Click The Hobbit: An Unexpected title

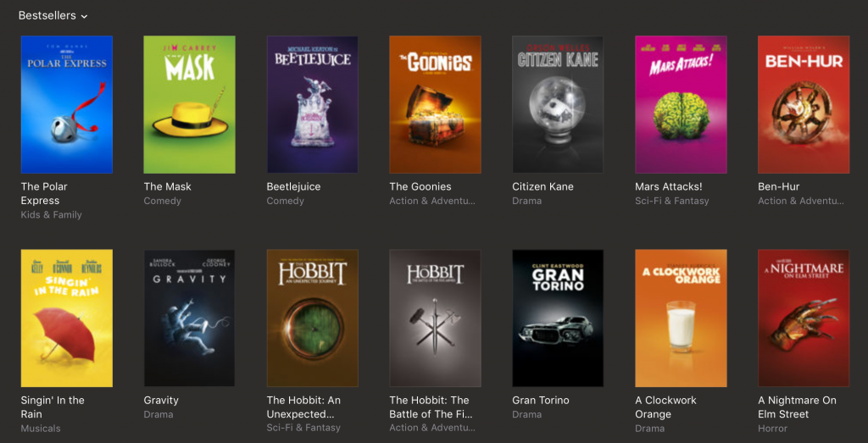pos(304,407)
